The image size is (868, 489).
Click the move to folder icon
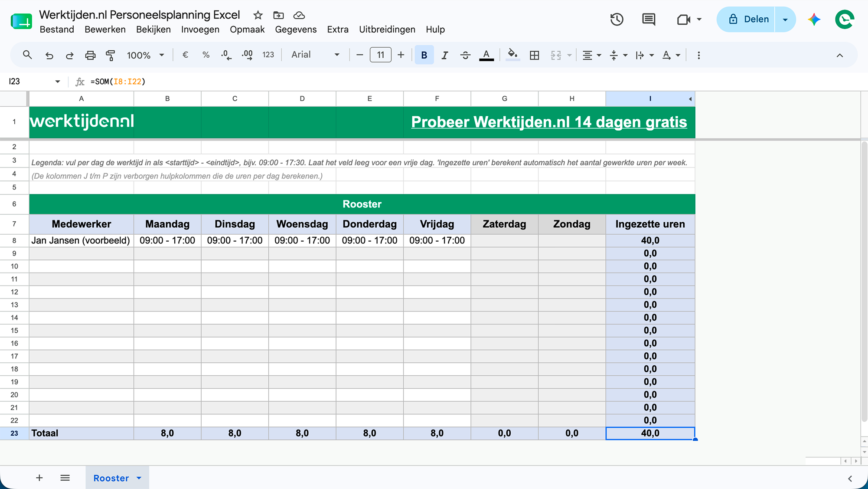point(278,15)
